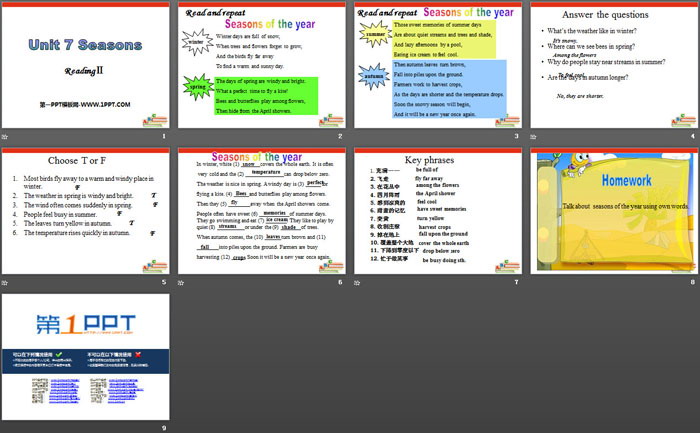
Task: Click the slide number 4 label
Action: [692, 136]
